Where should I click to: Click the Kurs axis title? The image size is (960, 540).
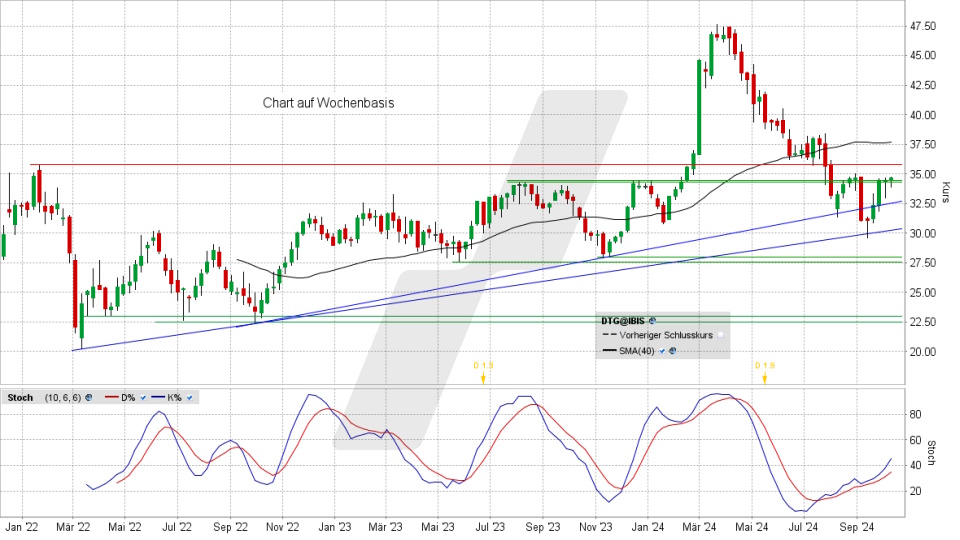click(947, 192)
